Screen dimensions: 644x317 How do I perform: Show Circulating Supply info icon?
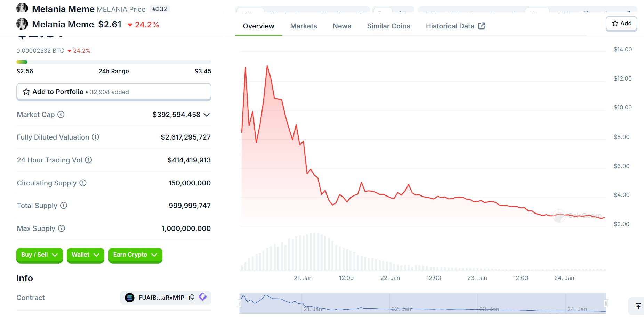coord(83,183)
